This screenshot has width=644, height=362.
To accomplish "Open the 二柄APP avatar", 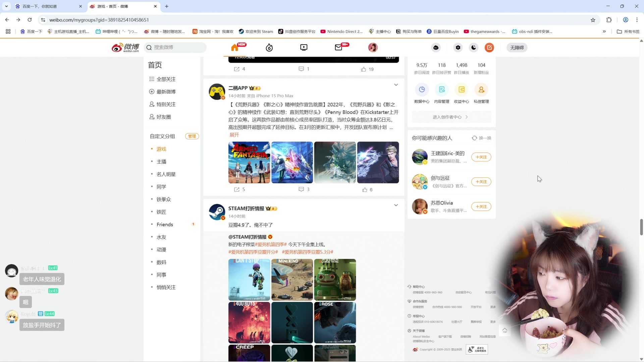I will coord(217,92).
